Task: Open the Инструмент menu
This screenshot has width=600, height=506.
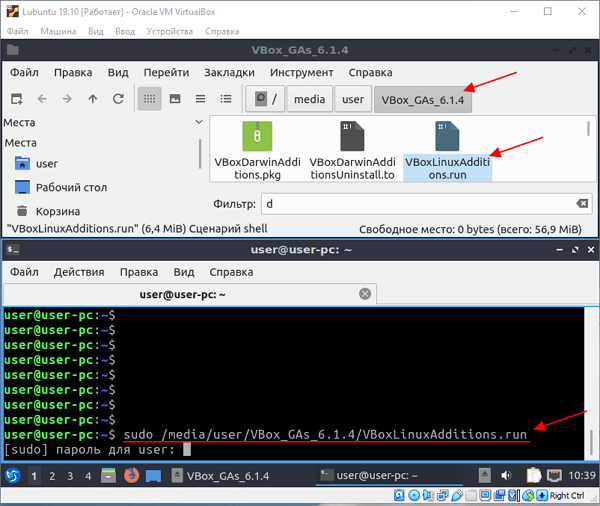Action: pos(302,72)
